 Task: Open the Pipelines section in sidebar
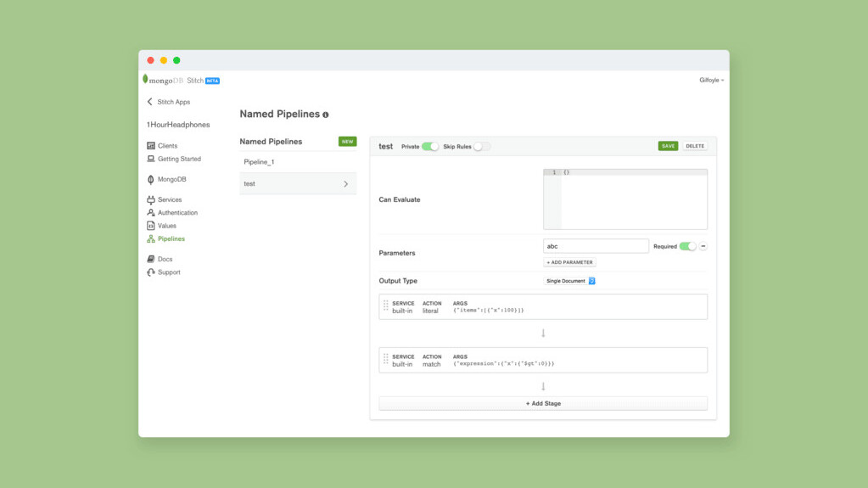[171, 239]
